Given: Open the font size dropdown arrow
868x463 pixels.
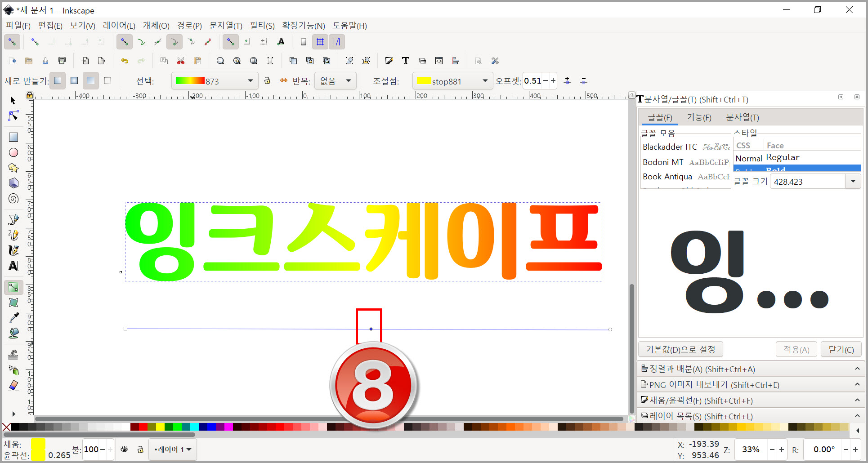Looking at the screenshot, I should (x=853, y=181).
